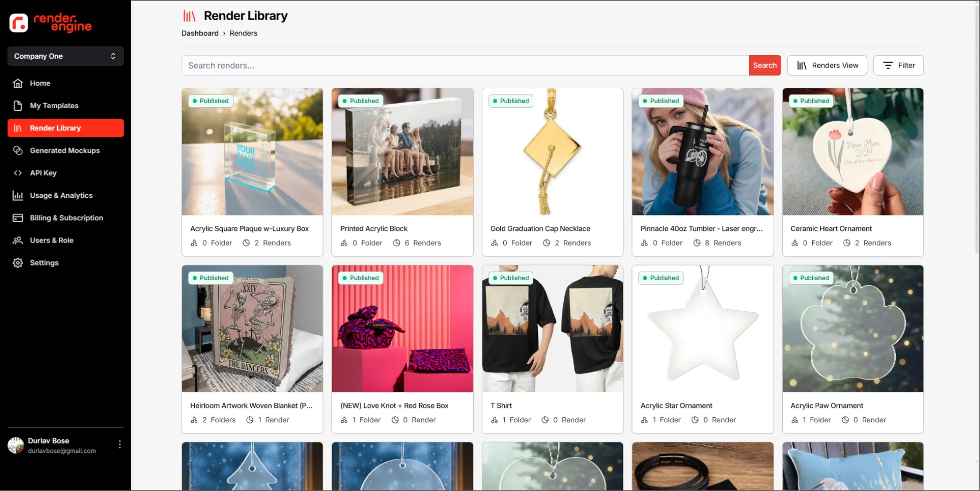Open Acrylic Square Plaque w-Luxury Box thumbnail

pyautogui.click(x=252, y=152)
